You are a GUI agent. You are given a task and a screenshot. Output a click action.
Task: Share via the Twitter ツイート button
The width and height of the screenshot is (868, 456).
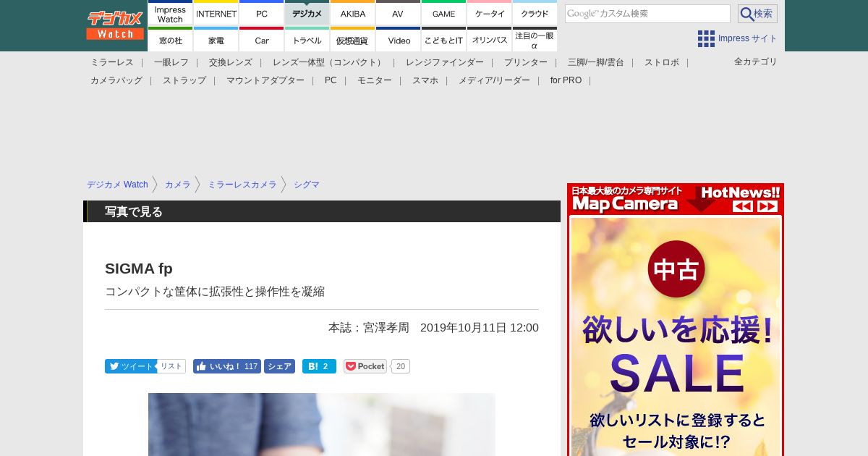point(130,366)
